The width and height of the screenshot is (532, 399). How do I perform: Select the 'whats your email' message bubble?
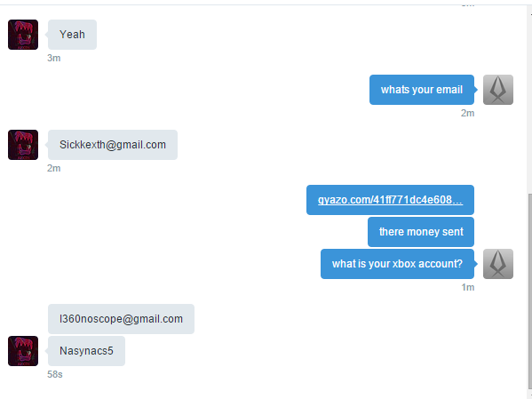tap(422, 90)
